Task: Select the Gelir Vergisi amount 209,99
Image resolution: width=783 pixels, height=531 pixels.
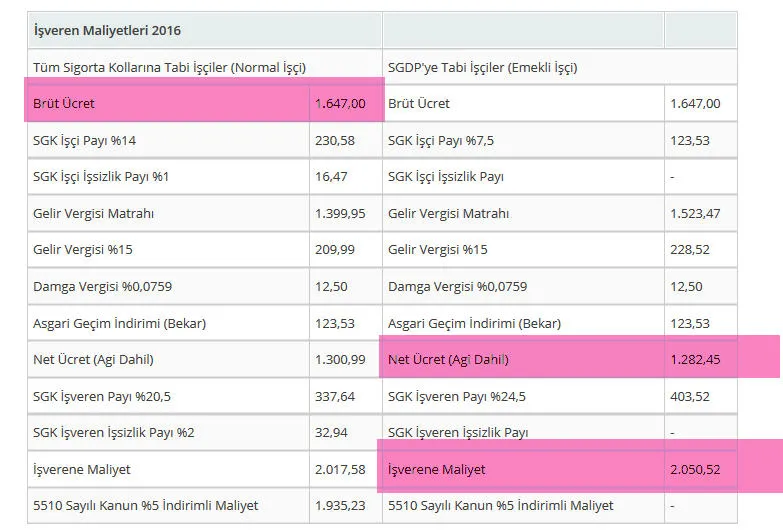Action: (334, 249)
